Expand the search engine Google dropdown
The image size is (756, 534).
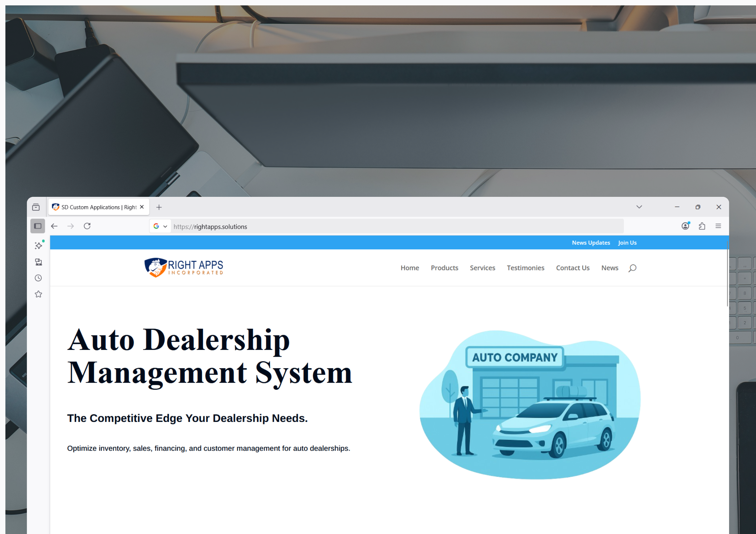point(160,226)
